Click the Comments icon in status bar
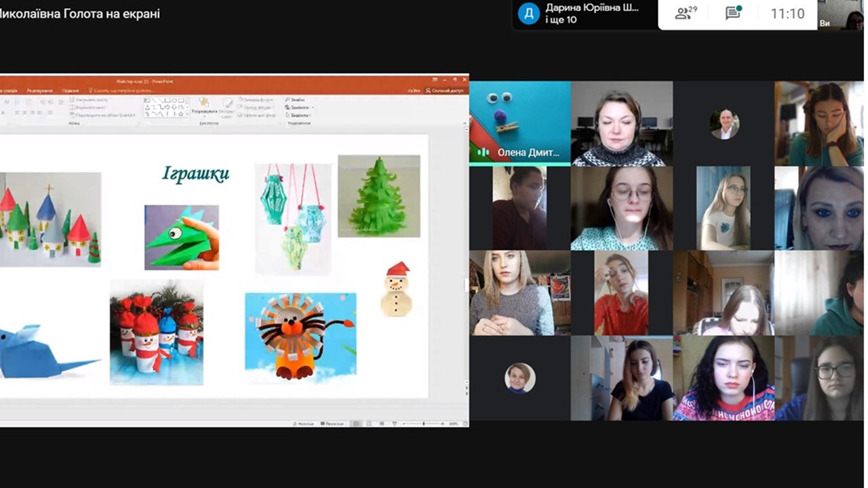The height and width of the screenshot is (488, 868). (331, 424)
